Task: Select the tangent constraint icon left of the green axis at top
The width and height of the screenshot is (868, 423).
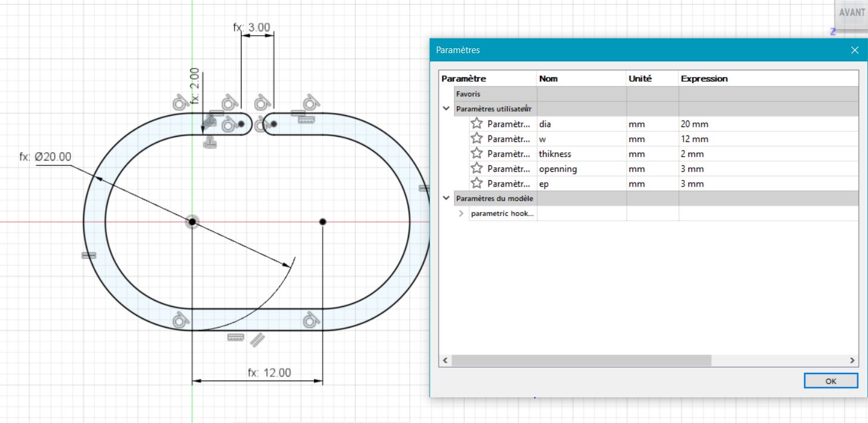Action: [180, 103]
